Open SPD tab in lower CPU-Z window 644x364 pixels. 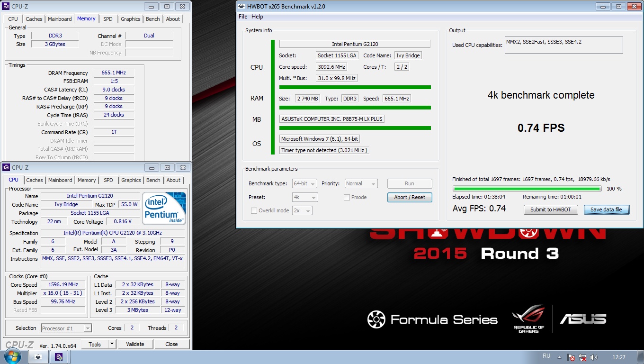coord(108,180)
